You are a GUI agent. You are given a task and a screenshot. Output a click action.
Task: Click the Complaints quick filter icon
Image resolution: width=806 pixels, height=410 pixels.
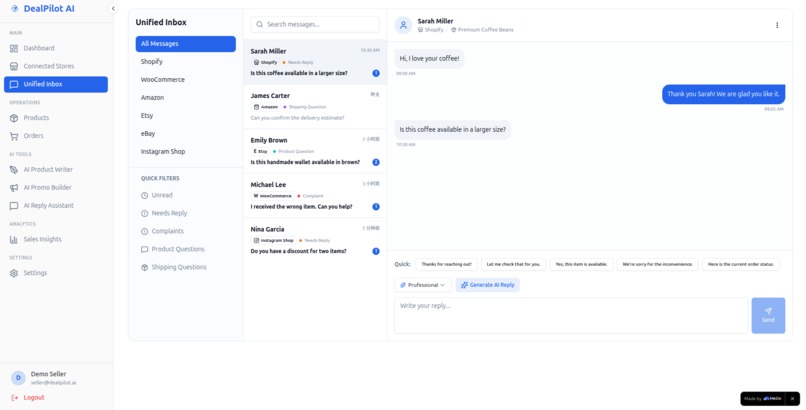144,231
